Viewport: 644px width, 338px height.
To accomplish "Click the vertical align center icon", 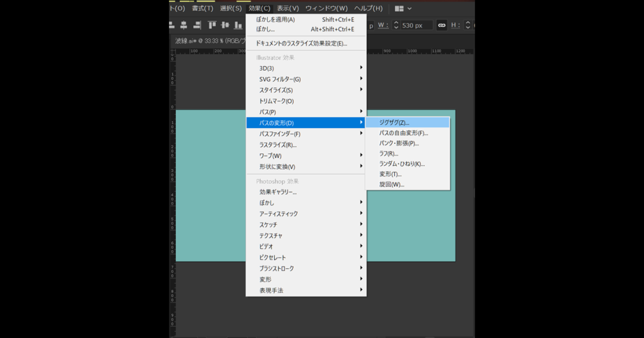I will point(226,25).
